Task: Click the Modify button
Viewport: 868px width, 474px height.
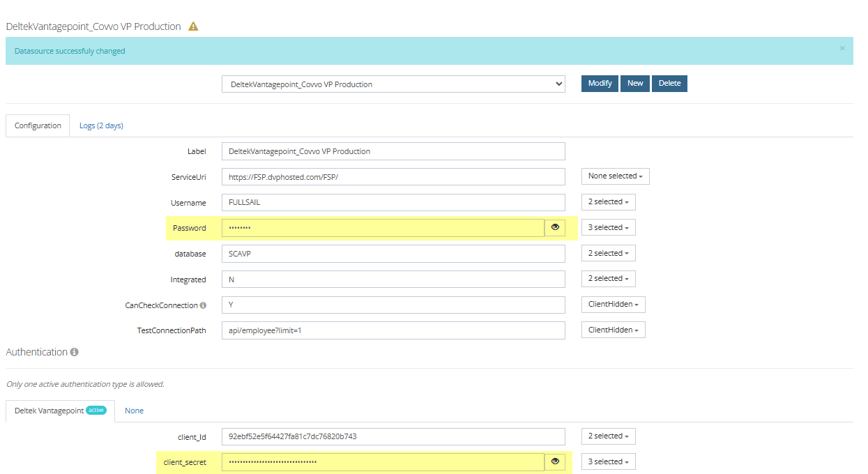Action: pyautogui.click(x=600, y=84)
